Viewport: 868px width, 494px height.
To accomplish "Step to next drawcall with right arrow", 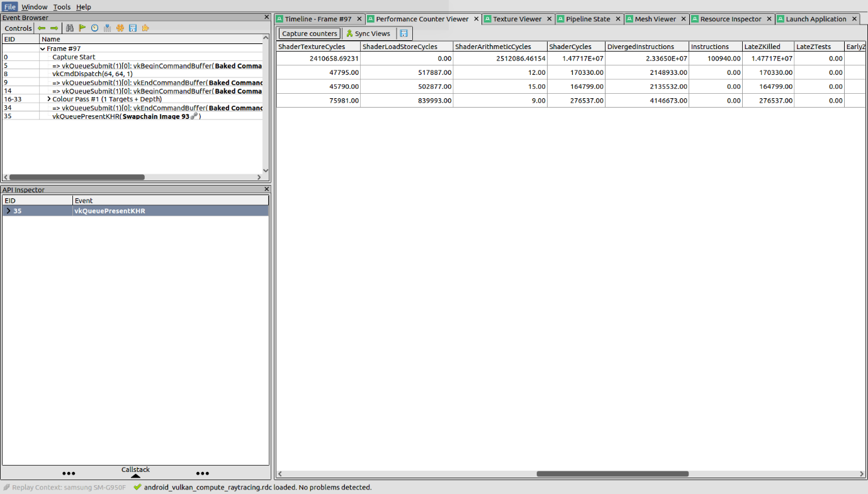I will pyautogui.click(x=54, y=28).
